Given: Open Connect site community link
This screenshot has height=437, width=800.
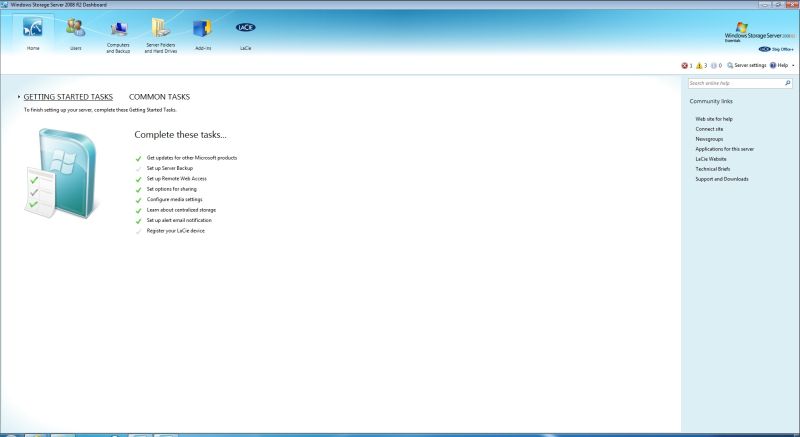Looking at the screenshot, I should click(709, 129).
